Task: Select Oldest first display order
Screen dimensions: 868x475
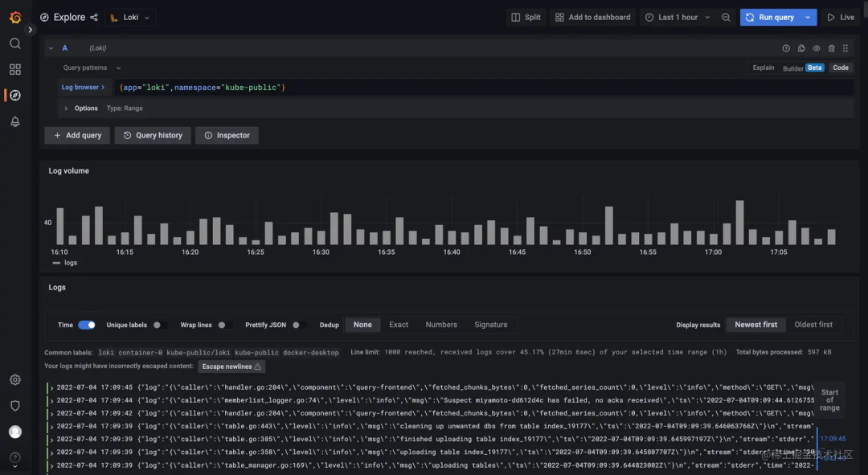Action: click(813, 325)
